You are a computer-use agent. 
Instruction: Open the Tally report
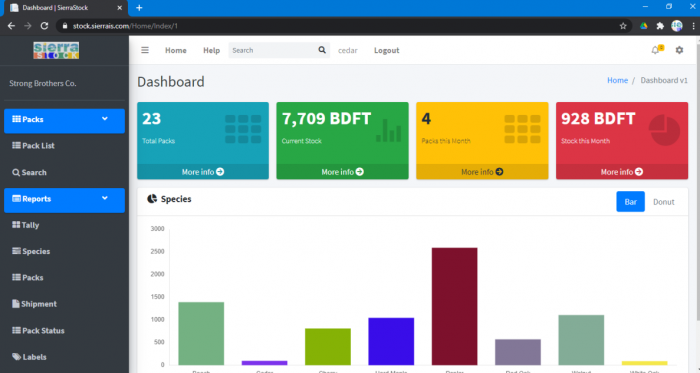(x=25, y=225)
